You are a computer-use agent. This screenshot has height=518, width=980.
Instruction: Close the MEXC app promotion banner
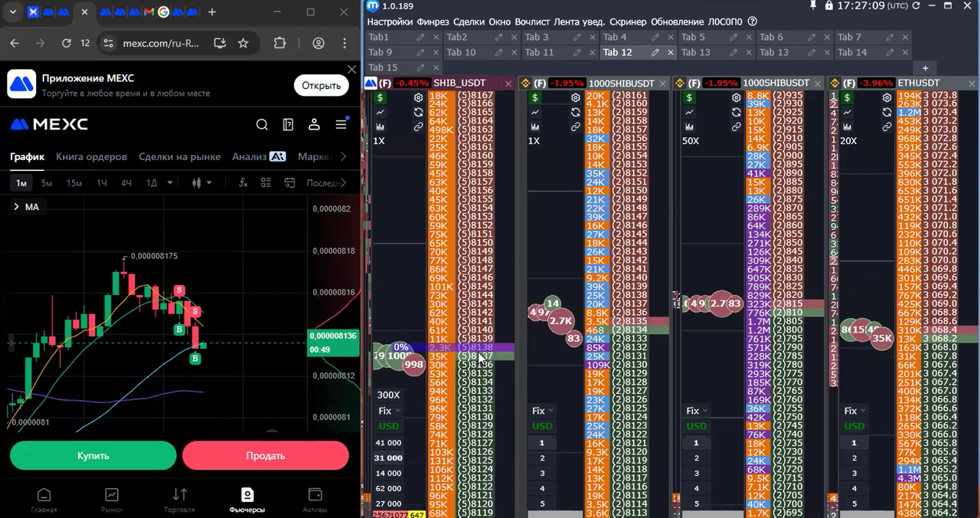(x=351, y=69)
